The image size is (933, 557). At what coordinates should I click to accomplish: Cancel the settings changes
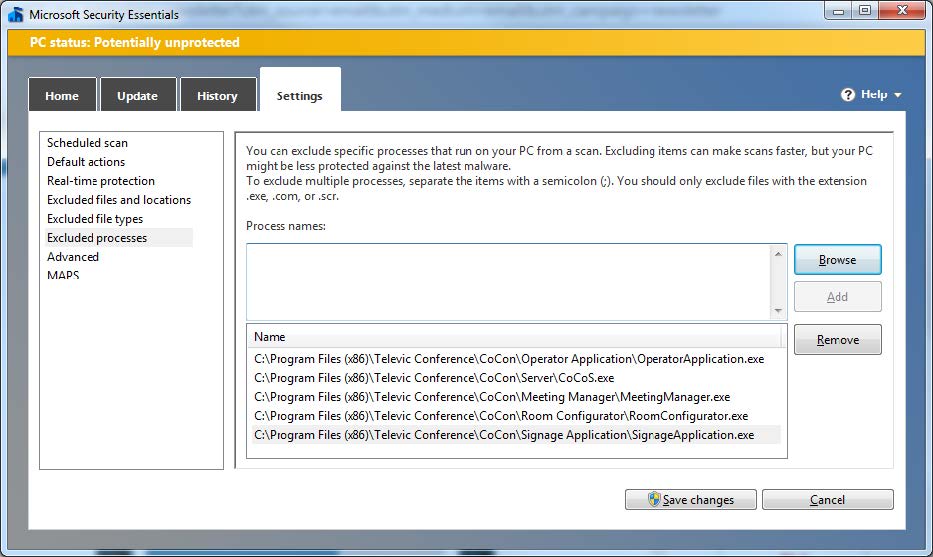[827, 500]
